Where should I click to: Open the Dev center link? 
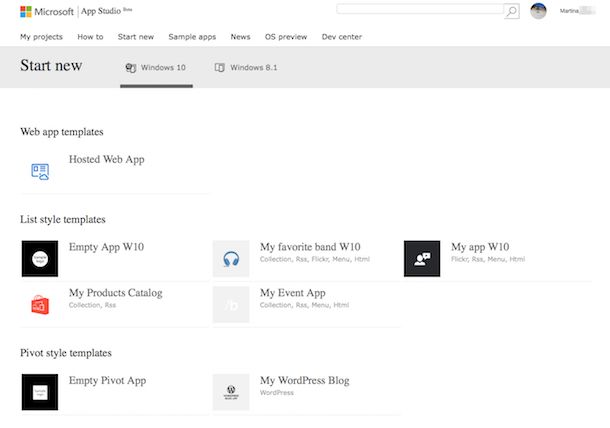(x=342, y=37)
